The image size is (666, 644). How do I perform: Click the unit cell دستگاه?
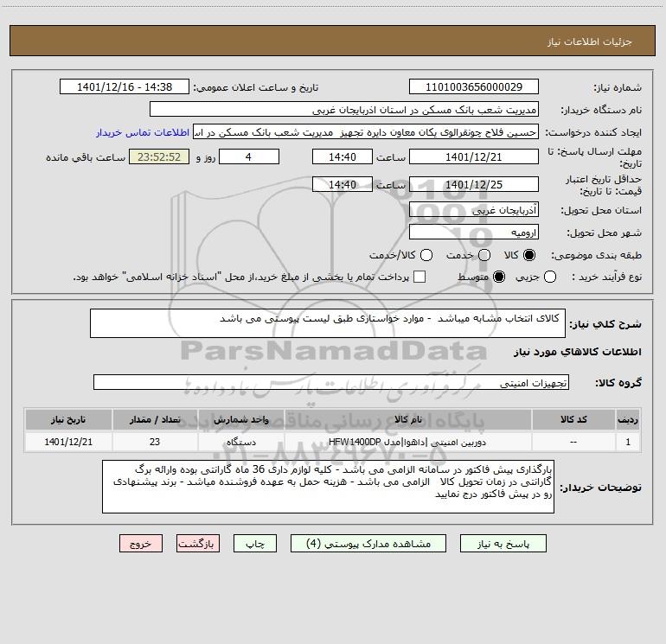point(240,442)
